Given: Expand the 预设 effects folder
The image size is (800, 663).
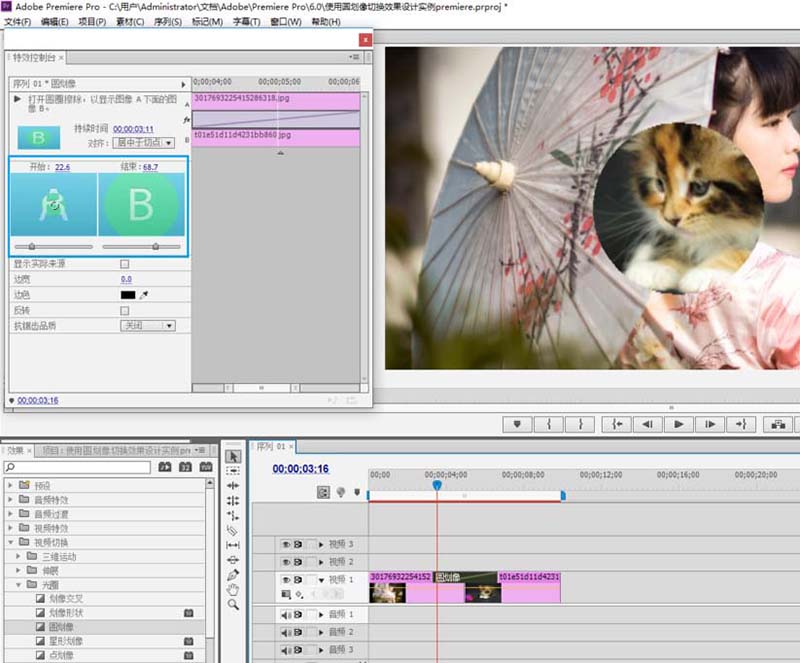Looking at the screenshot, I should coord(10,485).
